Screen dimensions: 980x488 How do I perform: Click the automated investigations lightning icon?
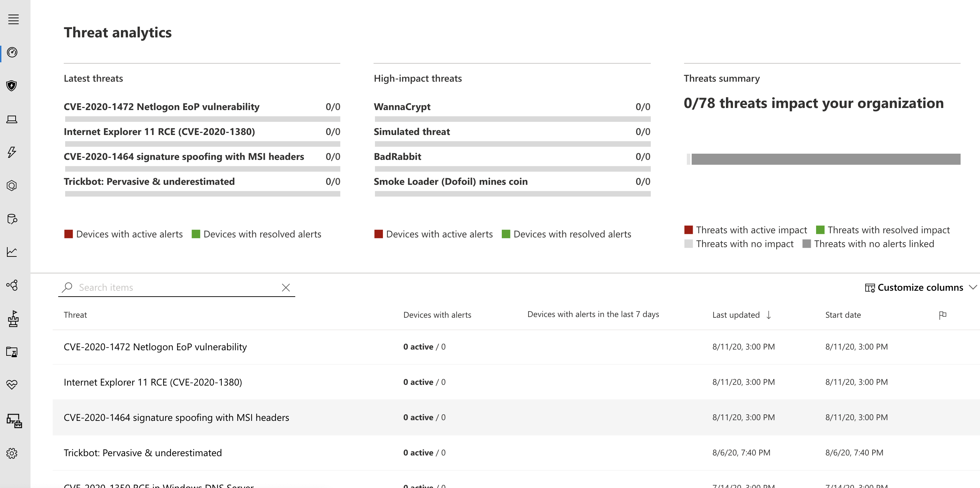[x=12, y=152]
